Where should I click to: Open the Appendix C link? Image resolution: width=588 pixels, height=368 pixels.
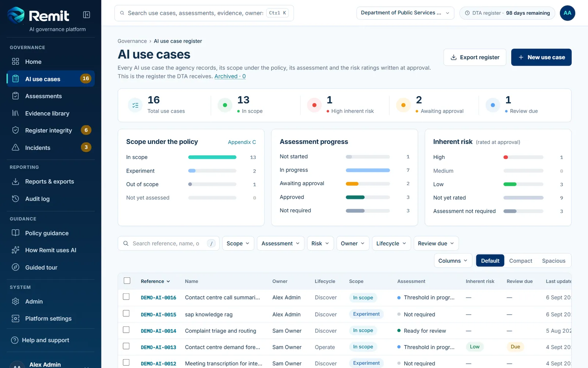pyautogui.click(x=242, y=142)
